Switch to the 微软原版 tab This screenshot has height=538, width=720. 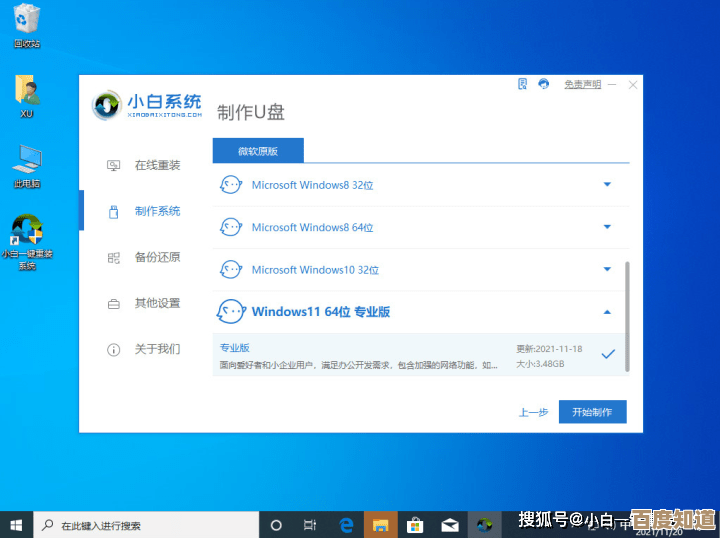pyautogui.click(x=258, y=151)
